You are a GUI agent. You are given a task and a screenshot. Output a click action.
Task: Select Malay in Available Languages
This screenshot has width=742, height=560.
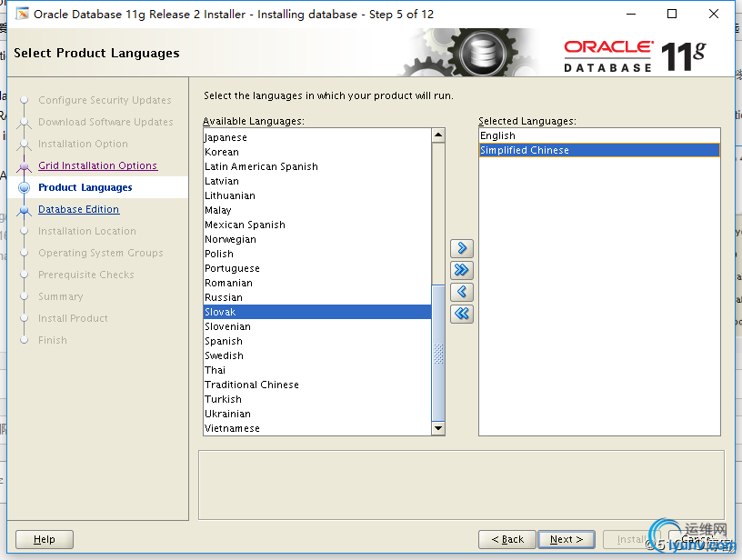click(x=317, y=210)
